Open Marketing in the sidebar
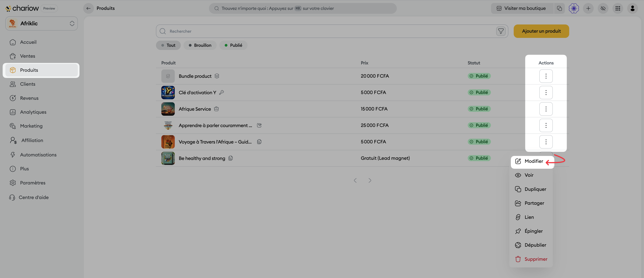 [41, 126]
